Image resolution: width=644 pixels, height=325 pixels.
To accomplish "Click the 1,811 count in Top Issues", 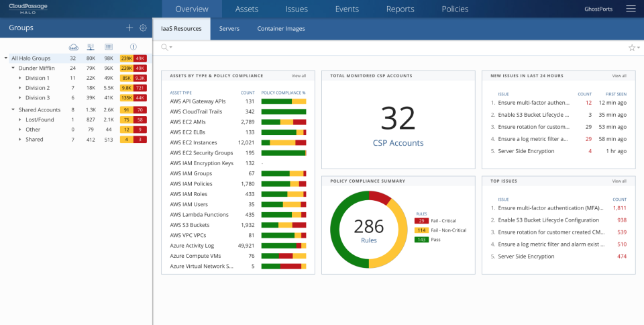I will coord(619,208).
